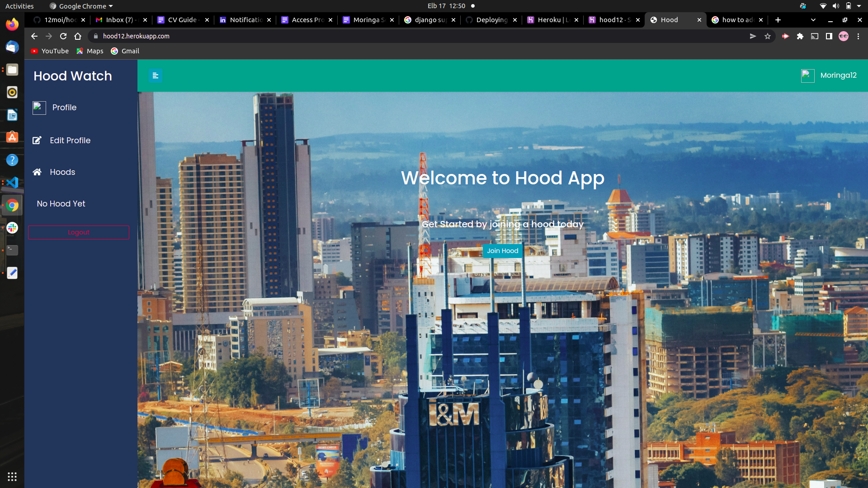The height and width of the screenshot is (488, 868).
Task: Reload the page
Action: pos(63,36)
